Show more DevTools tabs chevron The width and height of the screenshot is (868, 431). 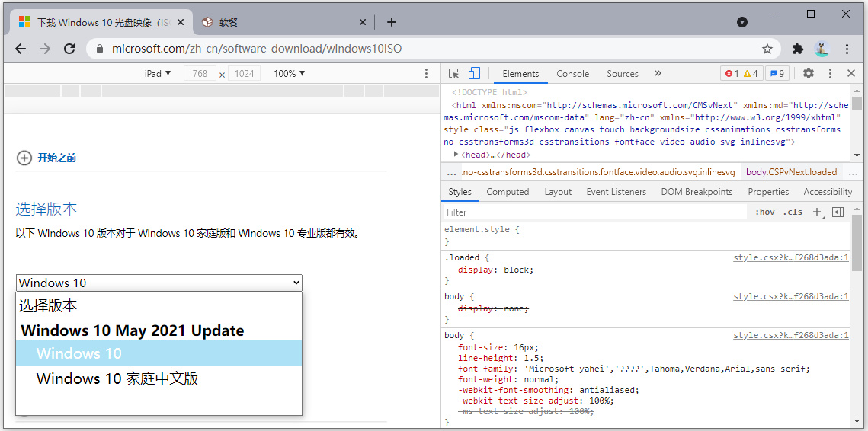click(658, 74)
